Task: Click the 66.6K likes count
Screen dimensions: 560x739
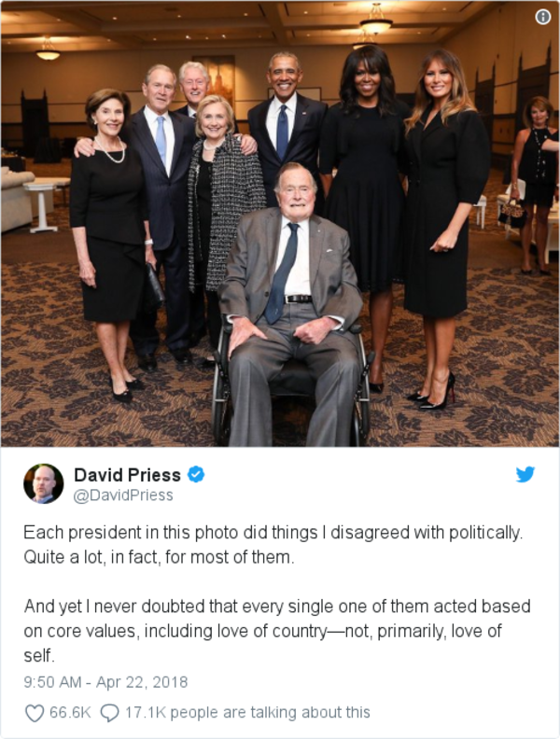Action: coord(70,712)
